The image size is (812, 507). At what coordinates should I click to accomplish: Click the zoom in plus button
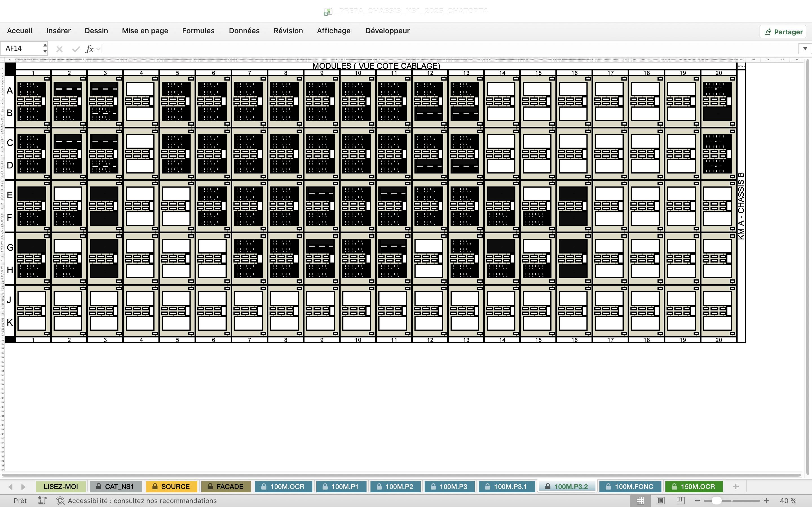click(766, 501)
